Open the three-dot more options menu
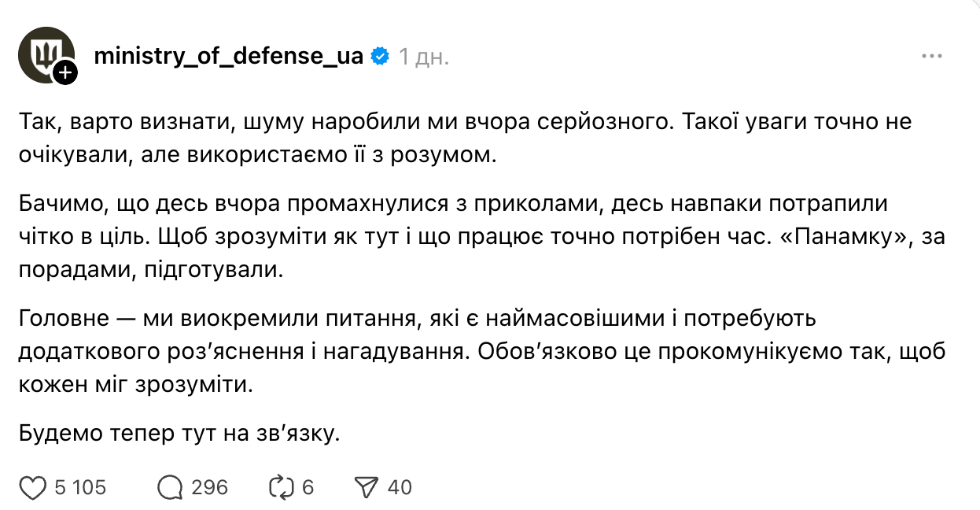This screenshot has height=510, width=980. click(931, 57)
